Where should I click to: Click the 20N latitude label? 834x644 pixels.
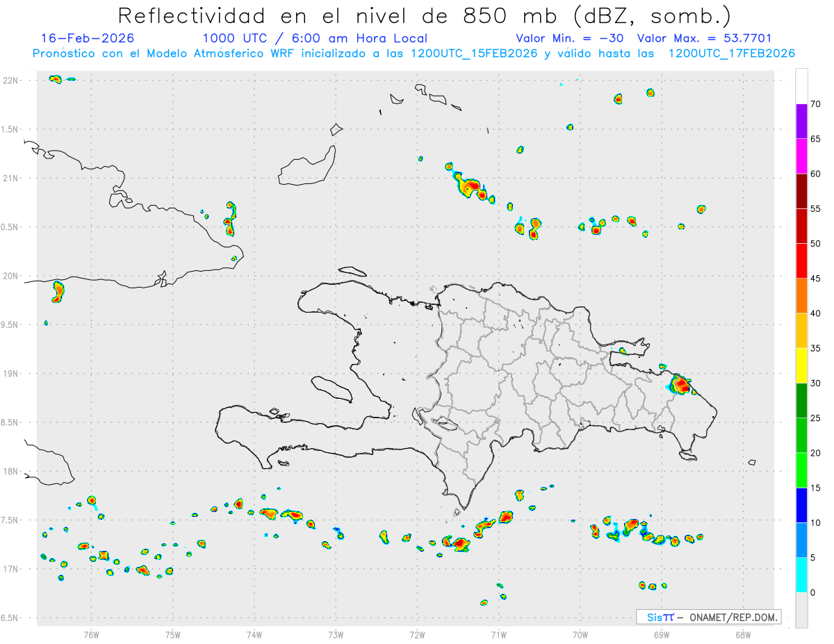(10, 276)
